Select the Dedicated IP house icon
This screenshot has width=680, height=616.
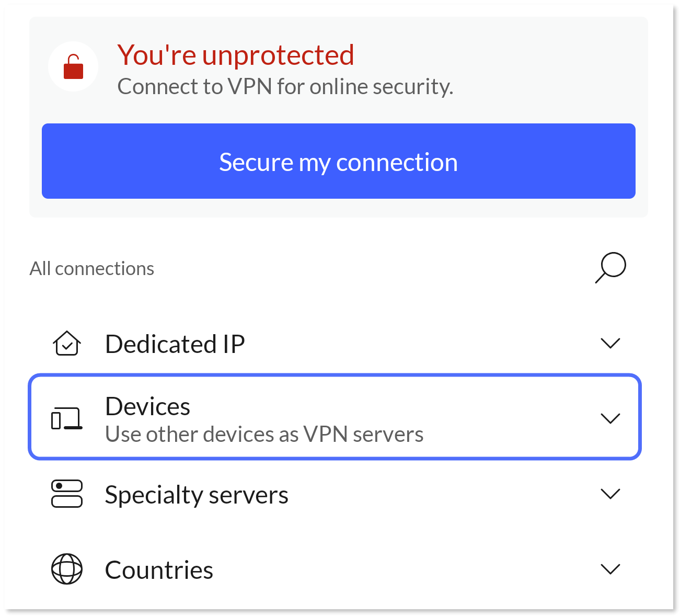click(x=66, y=344)
